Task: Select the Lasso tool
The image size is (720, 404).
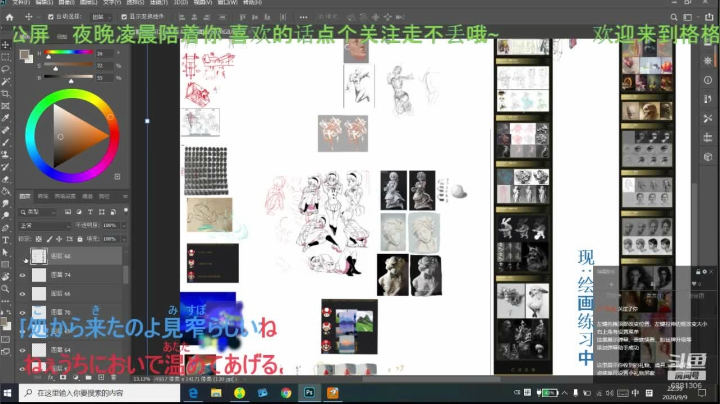Action: point(6,69)
